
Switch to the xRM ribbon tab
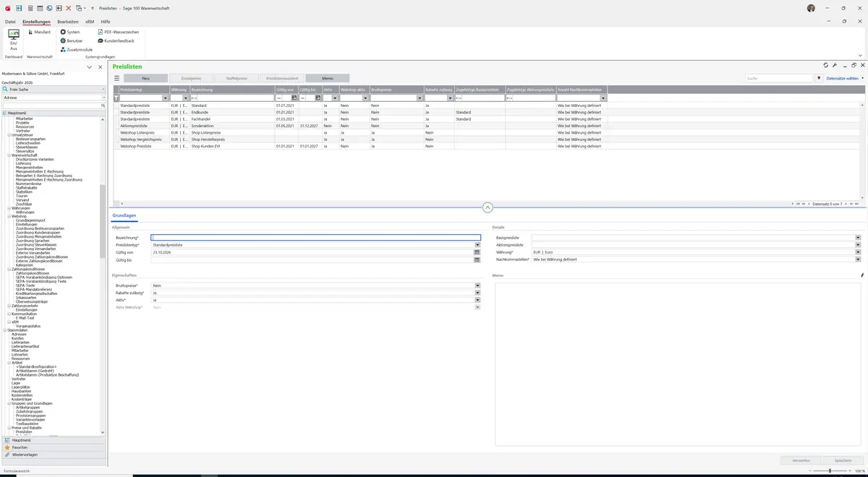(90, 22)
